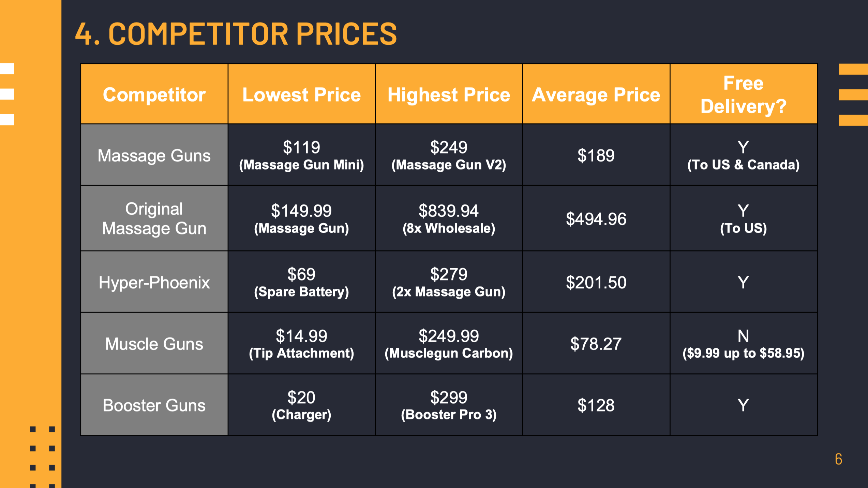This screenshot has width=868, height=488.
Task: Click the $78.27 average price cell
Action: click(x=596, y=343)
